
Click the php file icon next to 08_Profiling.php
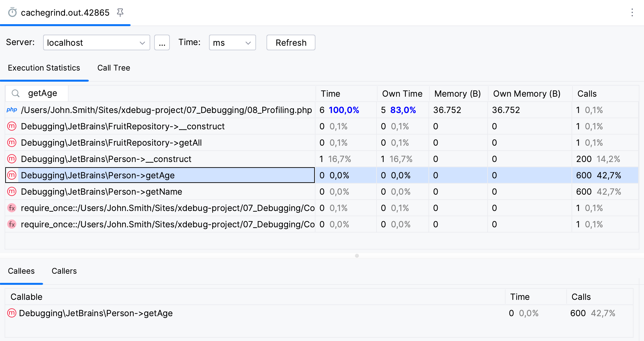pyautogui.click(x=12, y=110)
